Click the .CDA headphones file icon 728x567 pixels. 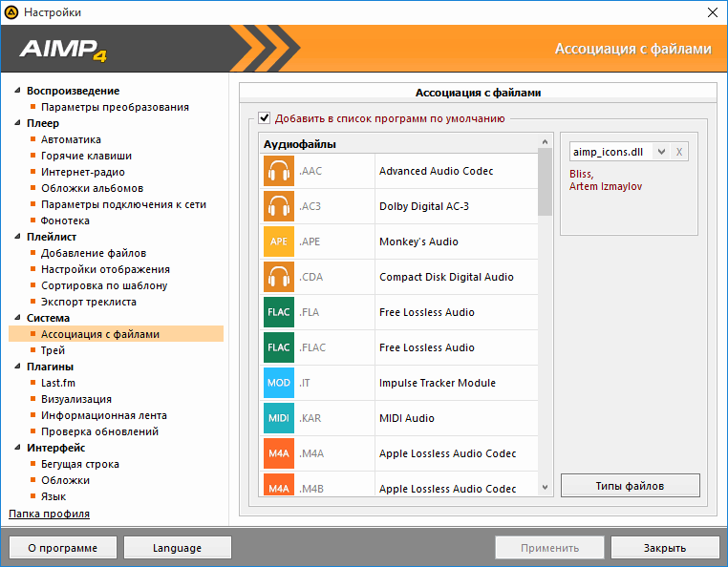279,277
